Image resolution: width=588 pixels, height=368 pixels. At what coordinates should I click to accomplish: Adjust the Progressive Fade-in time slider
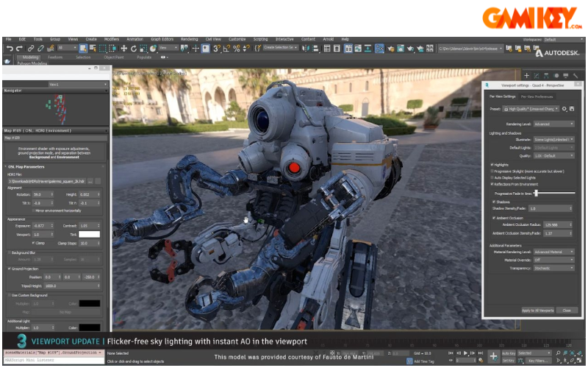coord(537,193)
